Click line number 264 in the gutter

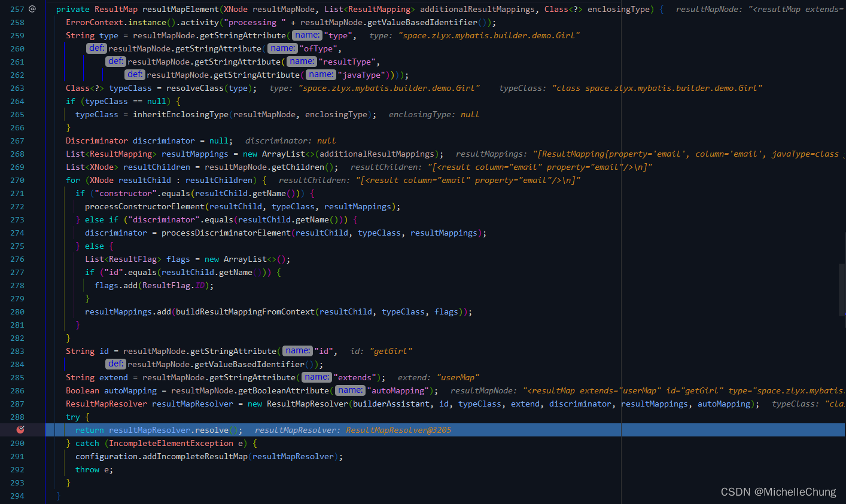click(17, 101)
